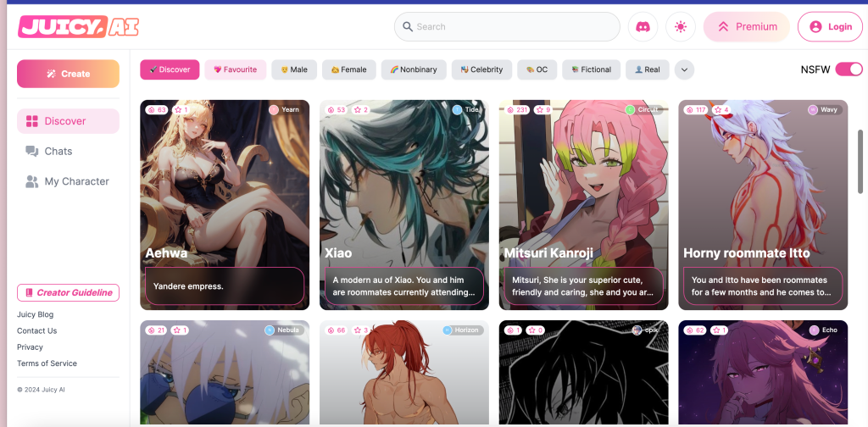868x427 pixels.
Task: Filter characters by Female category
Action: coord(348,69)
